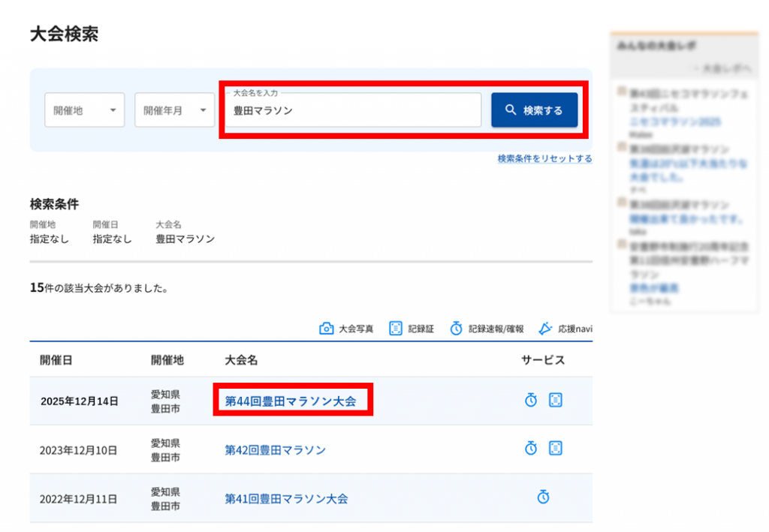Click the 記録証 certificate icon in legend
The width and height of the screenshot is (769, 532).
tap(396, 329)
